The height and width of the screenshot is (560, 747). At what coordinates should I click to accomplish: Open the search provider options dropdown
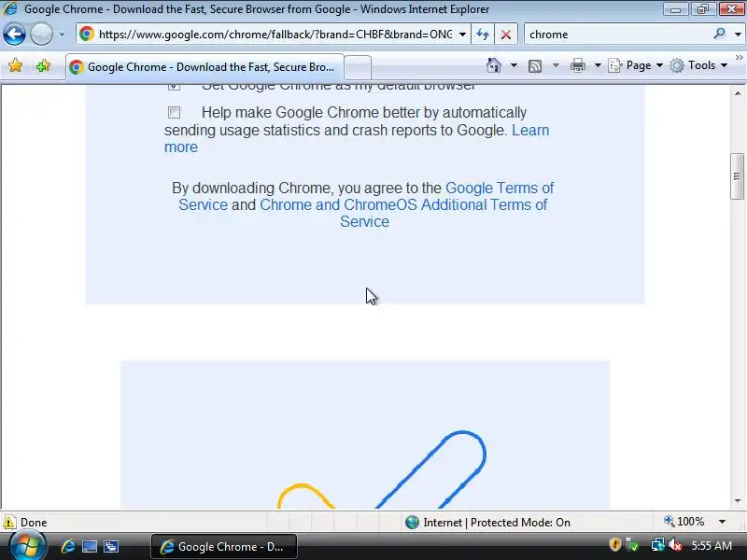point(738,35)
